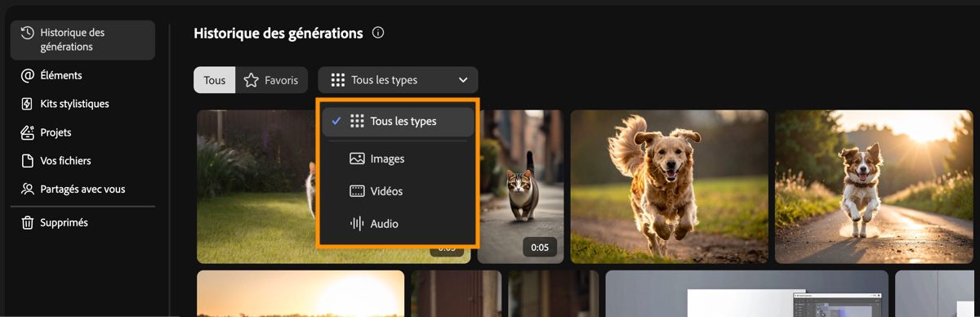Image resolution: width=980 pixels, height=317 pixels.
Task: Open the running golden retriever thumbnail
Action: (669, 186)
